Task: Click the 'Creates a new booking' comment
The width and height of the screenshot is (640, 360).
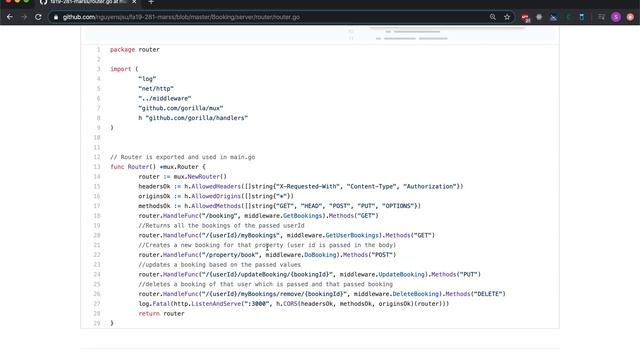Action: point(267,245)
